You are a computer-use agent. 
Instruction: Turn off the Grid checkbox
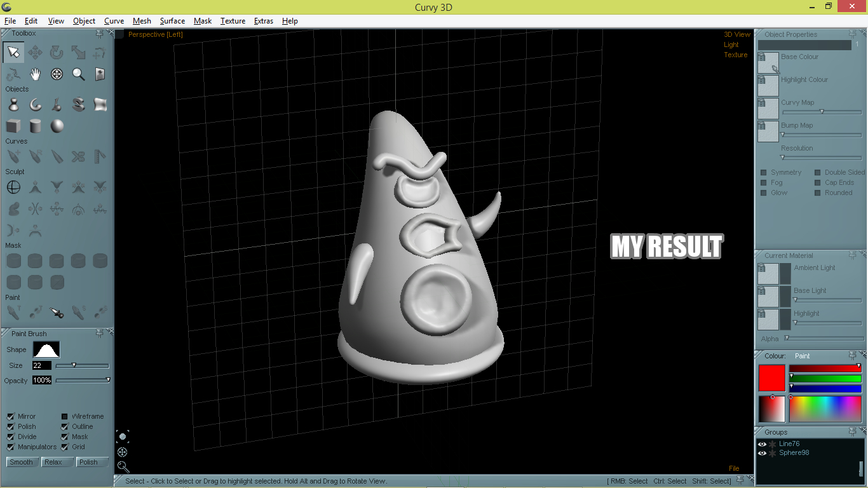pyautogui.click(x=65, y=447)
